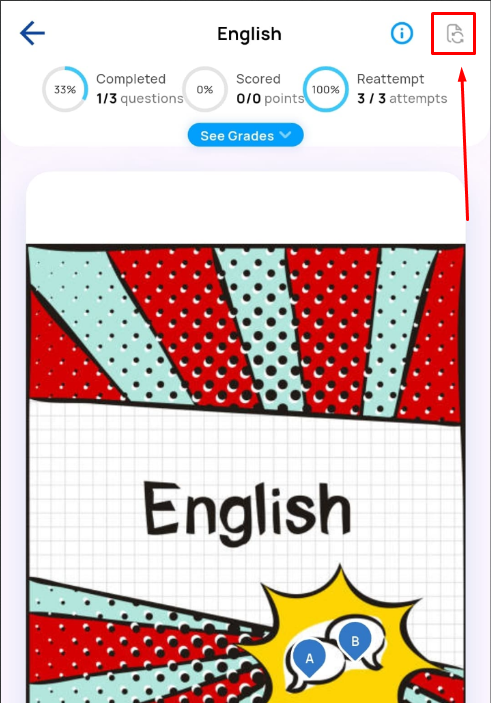
Task: Open the English comic worksheet image
Action: coord(246,473)
